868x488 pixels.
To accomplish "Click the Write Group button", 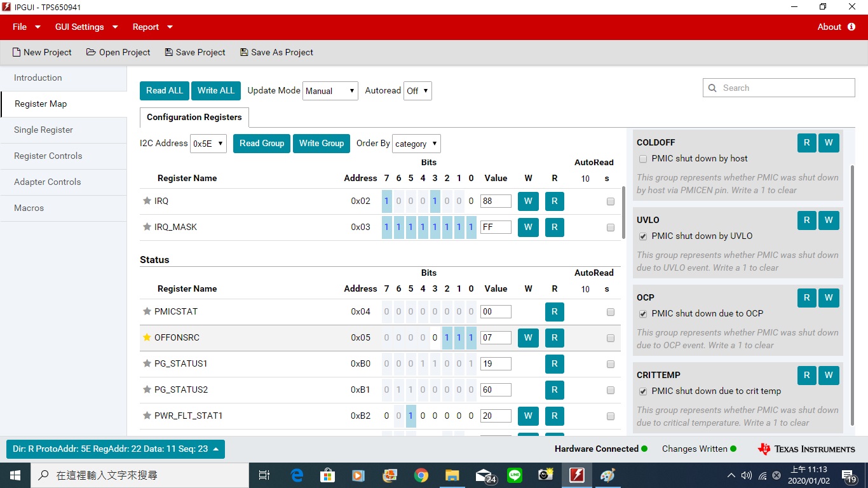I will [x=322, y=143].
